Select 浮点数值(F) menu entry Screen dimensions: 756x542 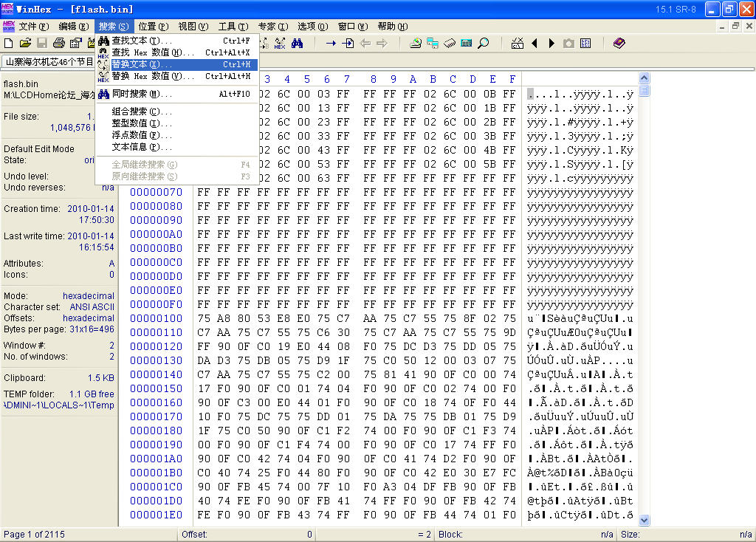(x=177, y=135)
